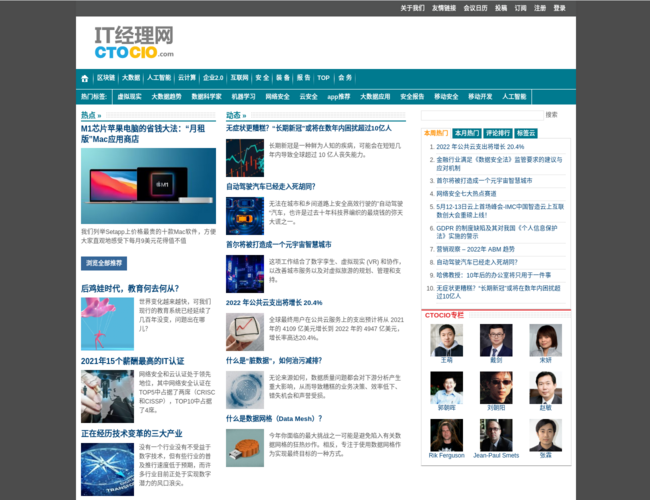The width and height of the screenshot is (650, 500).
Task: Expand the 热点 section heading
Action: tap(91, 116)
